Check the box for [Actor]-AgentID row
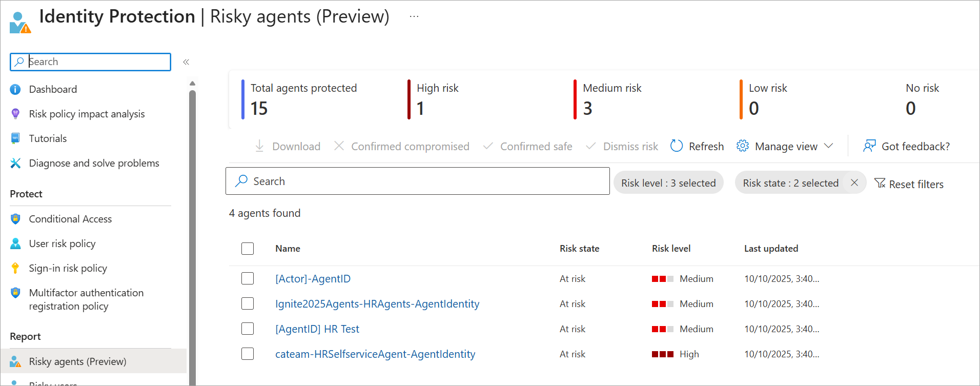Screen dimensions: 980x386 coord(248,278)
